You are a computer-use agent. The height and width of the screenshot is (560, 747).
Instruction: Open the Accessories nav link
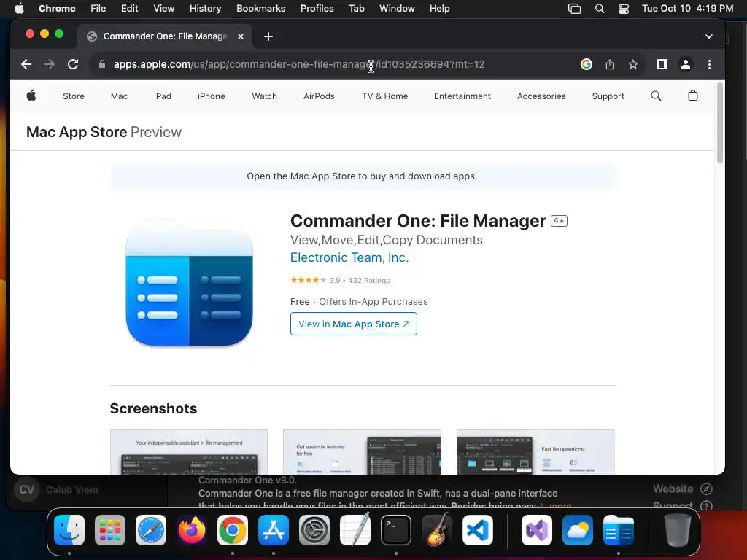(542, 96)
